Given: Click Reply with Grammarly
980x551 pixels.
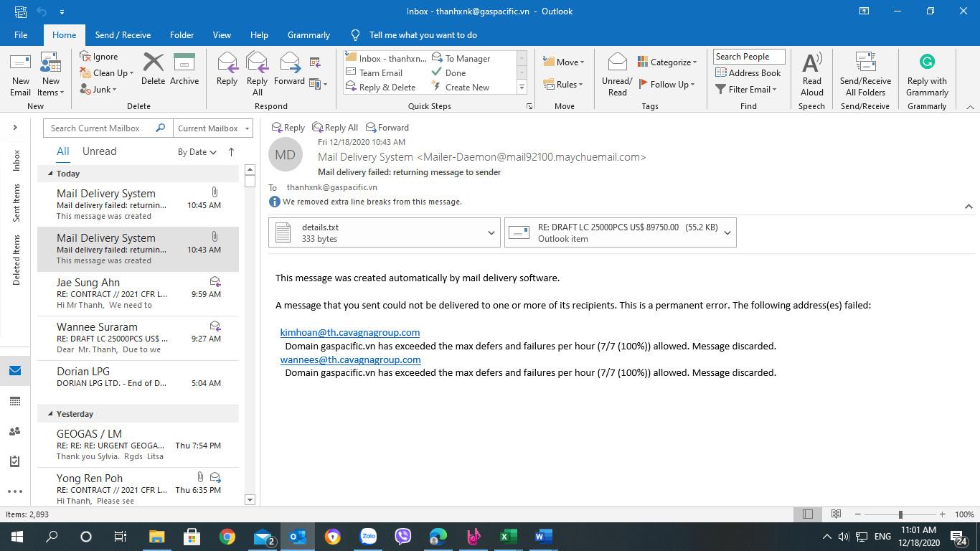Looking at the screenshot, I should 927,75.
